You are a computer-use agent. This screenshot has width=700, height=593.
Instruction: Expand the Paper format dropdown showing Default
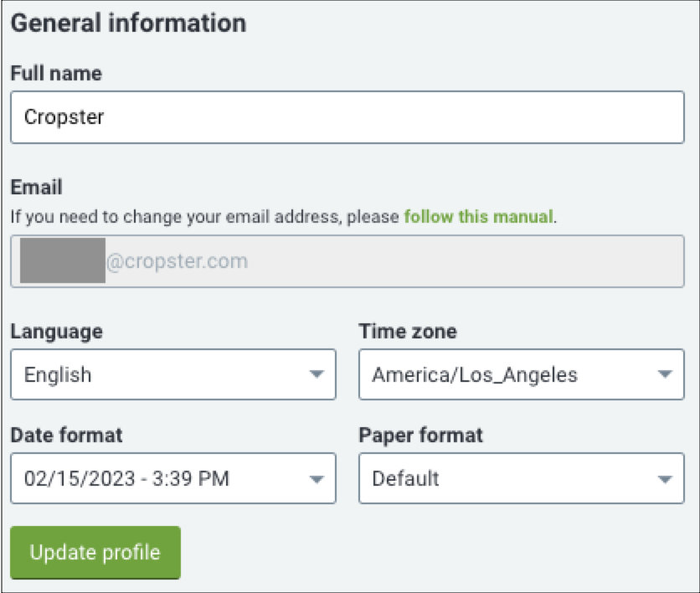(x=522, y=478)
